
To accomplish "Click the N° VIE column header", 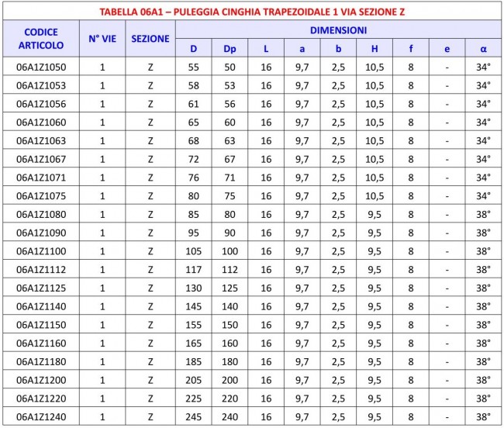I will [x=102, y=39].
